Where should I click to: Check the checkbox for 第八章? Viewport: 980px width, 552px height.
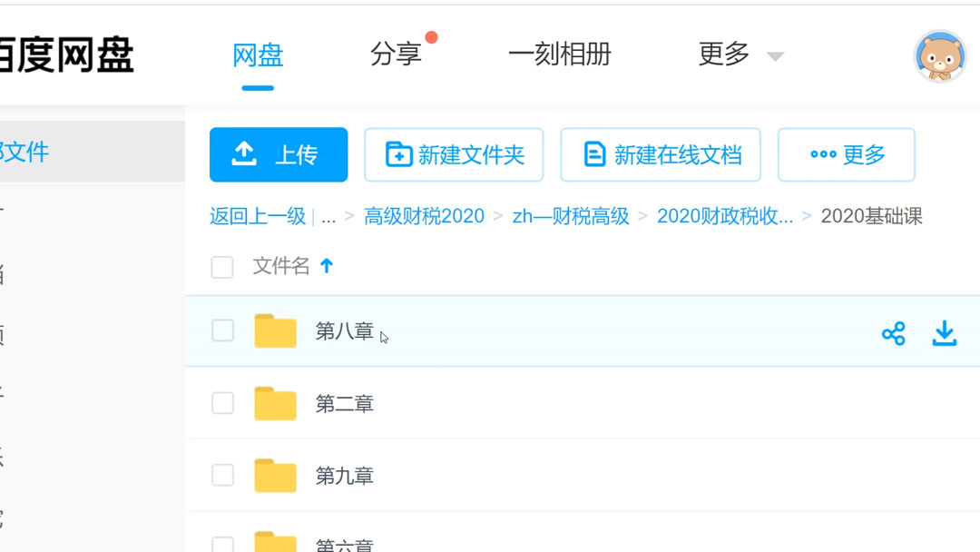tap(221, 330)
